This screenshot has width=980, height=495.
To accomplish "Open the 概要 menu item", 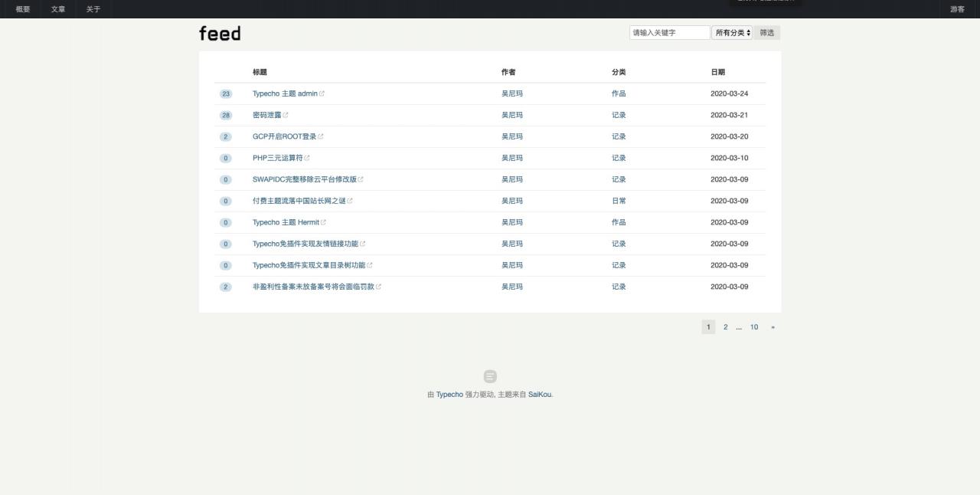I will (x=23, y=9).
